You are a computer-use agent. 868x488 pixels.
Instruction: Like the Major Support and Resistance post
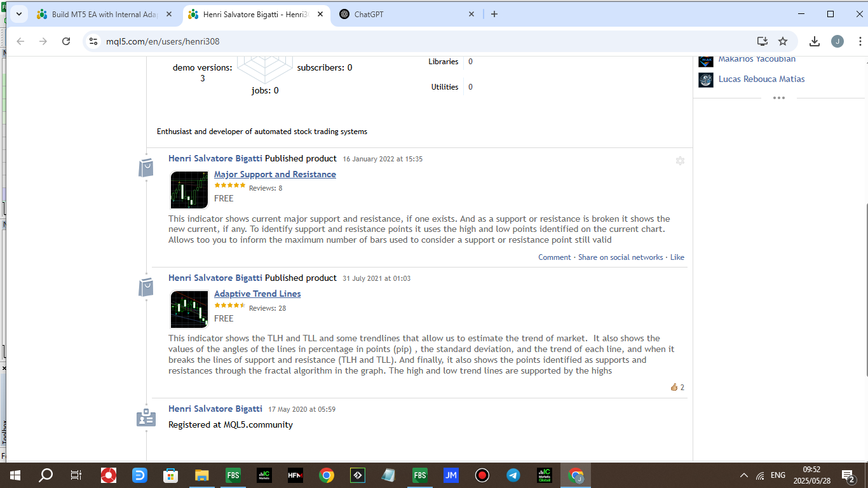coord(677,257)
